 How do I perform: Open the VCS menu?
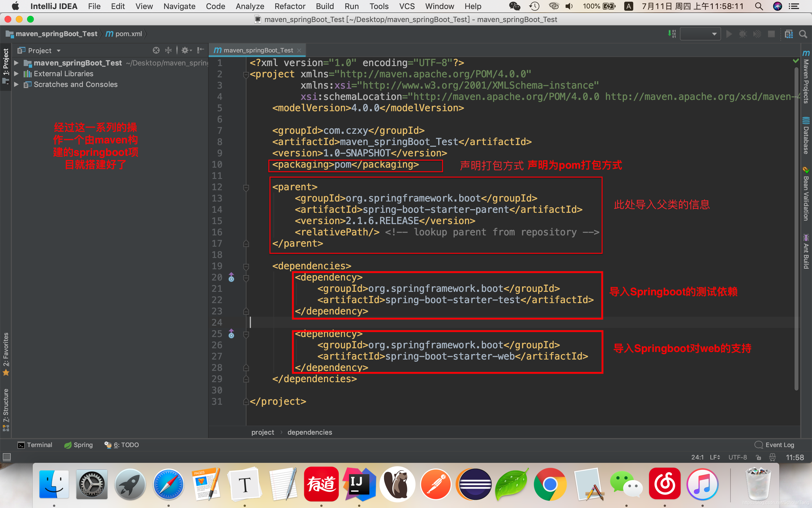[x=407, y=6]
